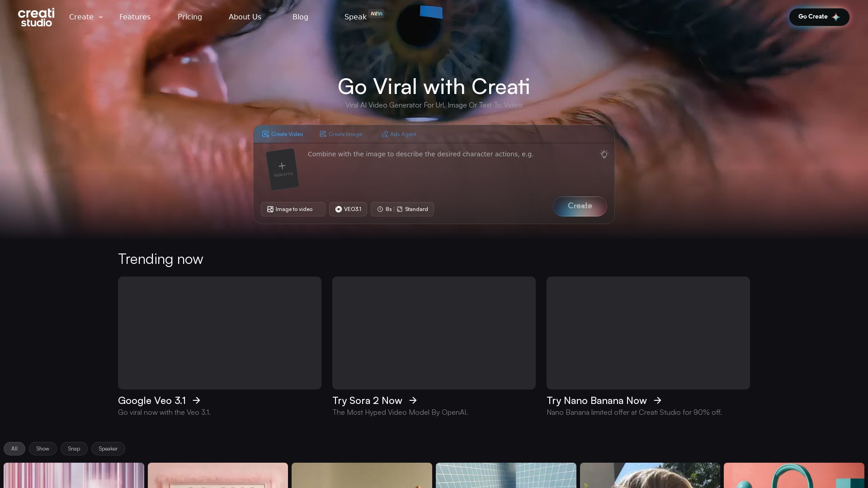
Task: Click the clock icon for 8s duration
Action: (380, 209)
